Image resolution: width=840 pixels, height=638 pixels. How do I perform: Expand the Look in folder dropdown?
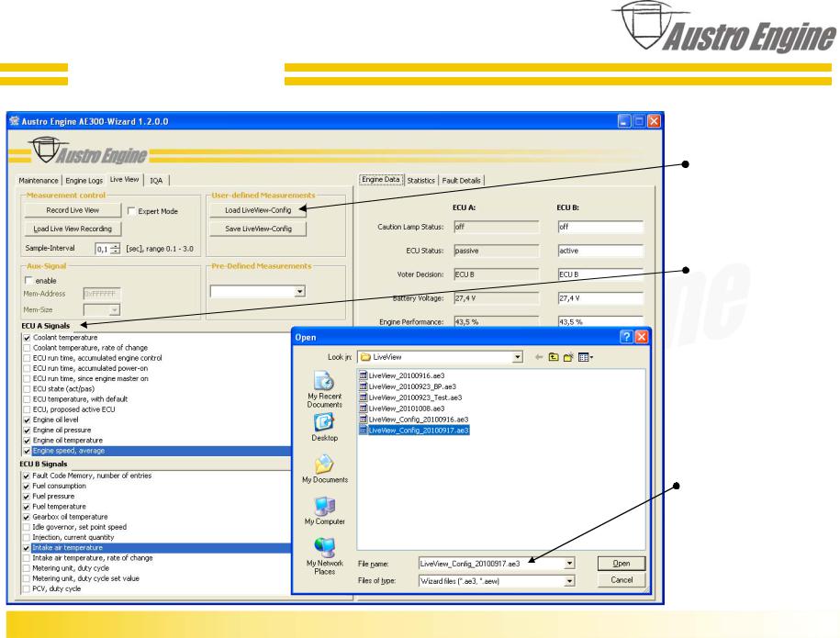(x=517, y=357)
